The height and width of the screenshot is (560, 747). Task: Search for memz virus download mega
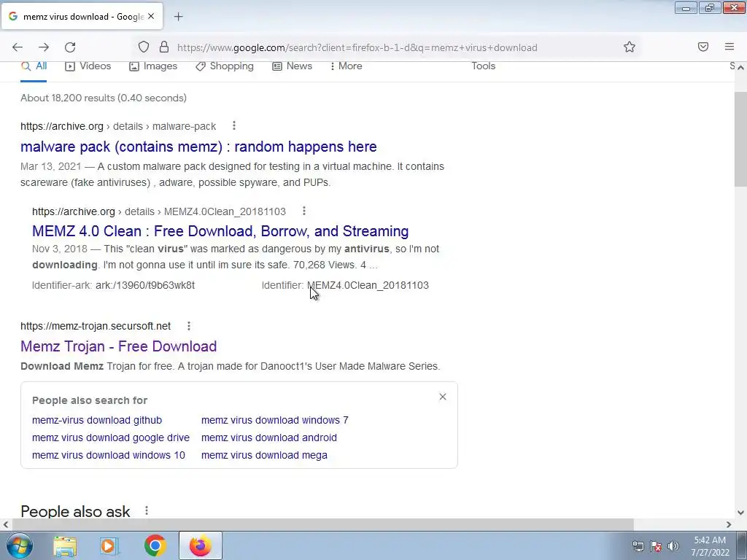[x=264, y=455]
